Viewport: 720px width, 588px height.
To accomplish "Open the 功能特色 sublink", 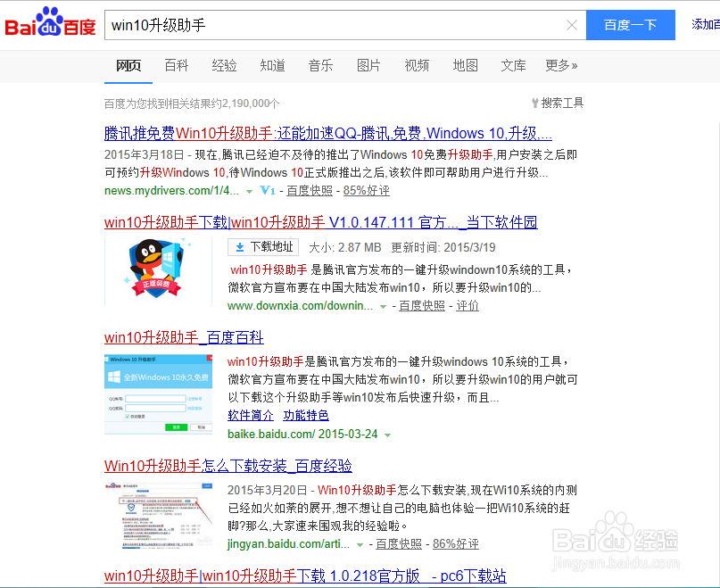I will (306, 415).
